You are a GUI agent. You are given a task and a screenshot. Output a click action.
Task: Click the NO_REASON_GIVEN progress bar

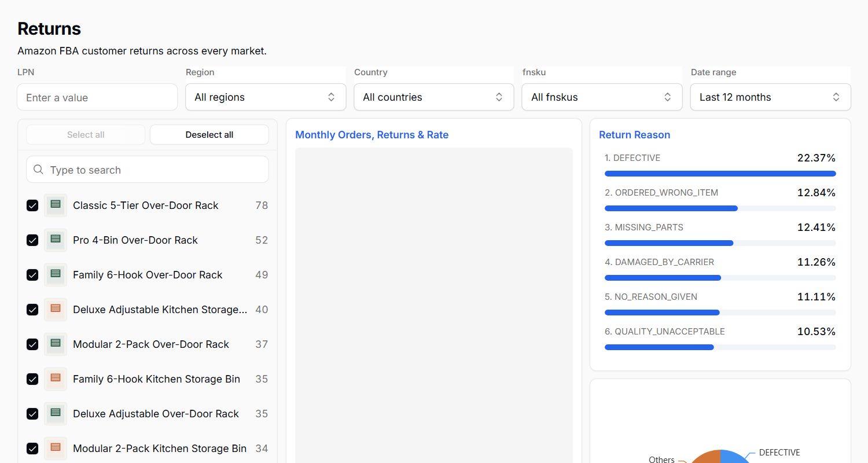click(x=720, y=313)
